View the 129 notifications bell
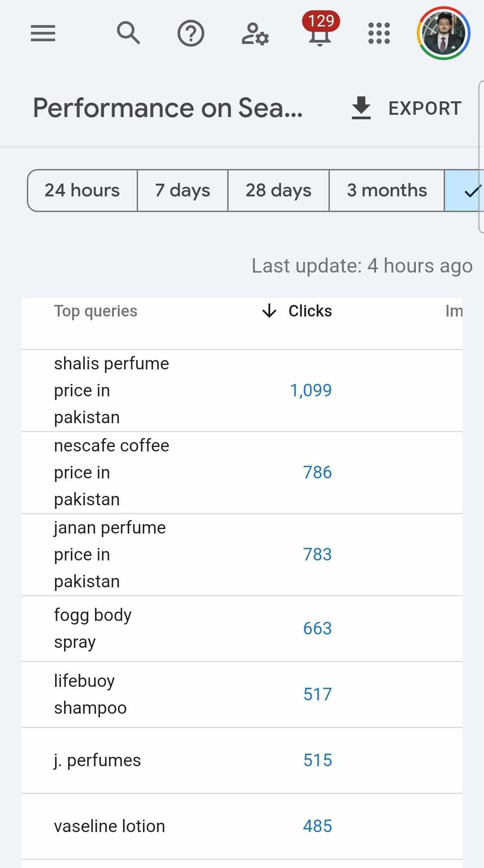Screen dimensions: 484x868 [320, 31]
